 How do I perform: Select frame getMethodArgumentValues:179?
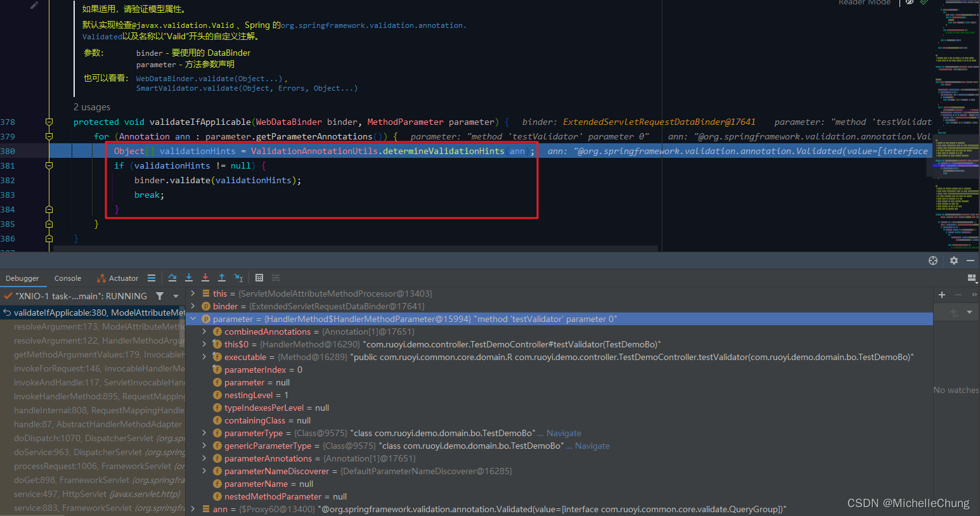(x=93, y=354)
